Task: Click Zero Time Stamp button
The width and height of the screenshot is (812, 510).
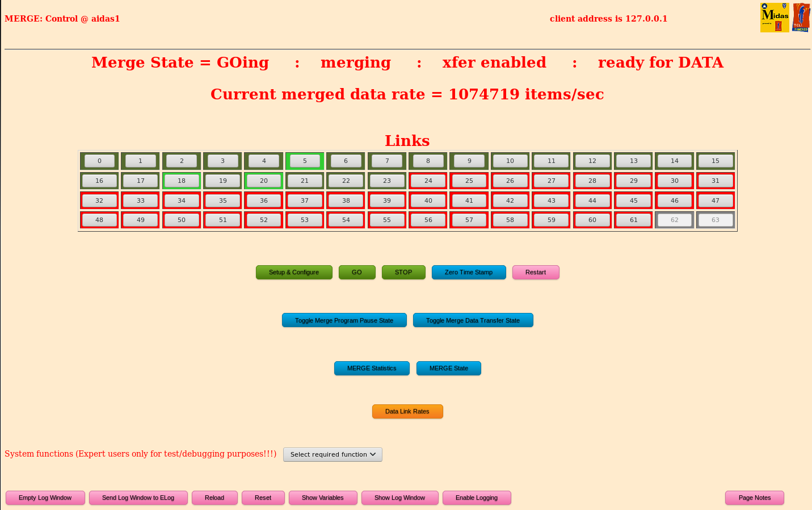Action: click(x=469, y=273)
